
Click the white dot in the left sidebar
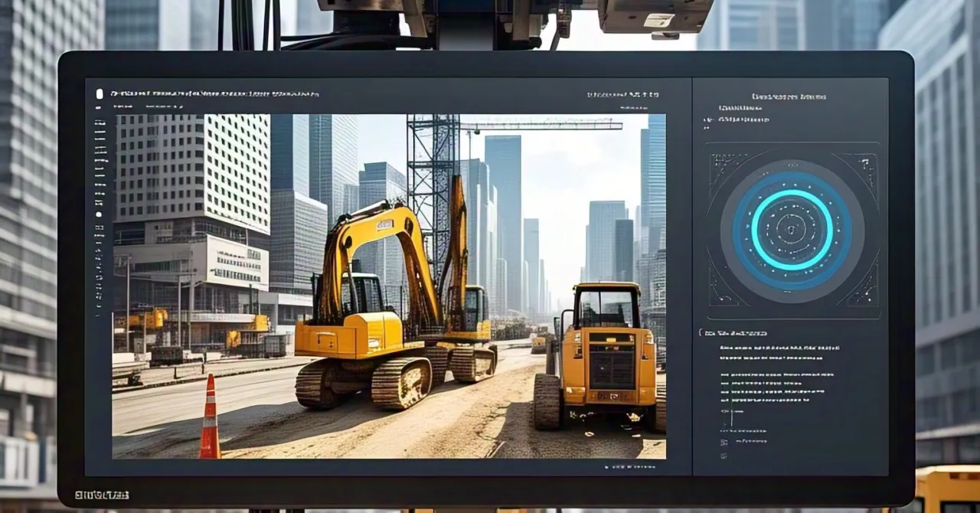click(99, 214)
